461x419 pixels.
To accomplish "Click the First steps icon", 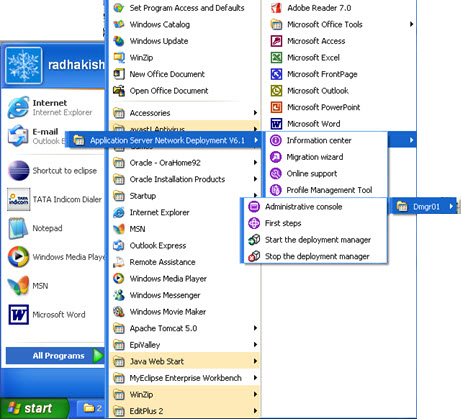I will click(x=254, y=223).
